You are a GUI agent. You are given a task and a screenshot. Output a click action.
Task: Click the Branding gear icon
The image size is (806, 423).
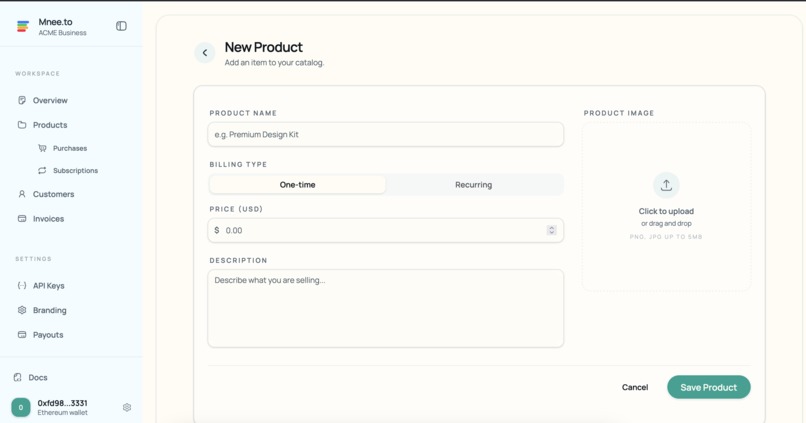pos(22,310)
